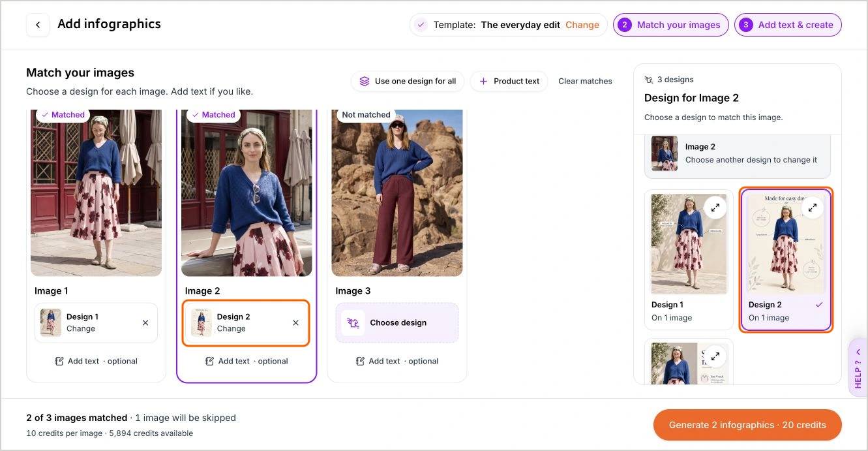Click the edit icon beside Image 1 Add text
The width and height of the screenshot is (868, 451).
(x=59, y=361)
